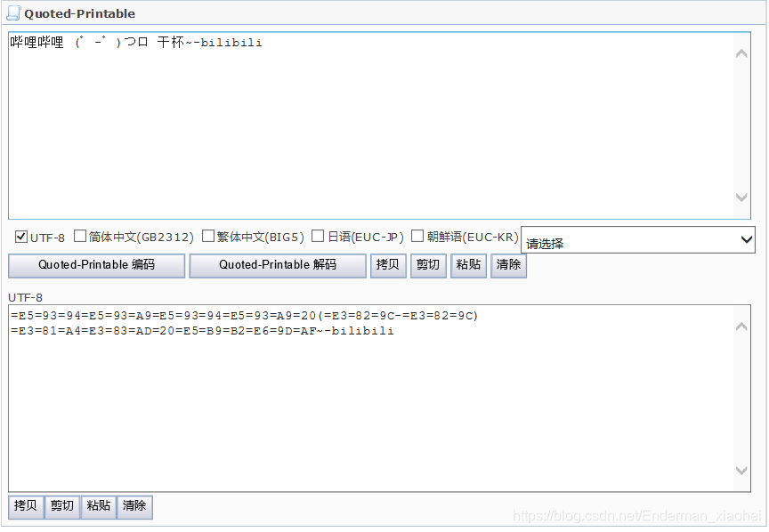769x532 pixels.
Task: Enable 简体中文(GB2312) encoding
Action: (79, 237)
